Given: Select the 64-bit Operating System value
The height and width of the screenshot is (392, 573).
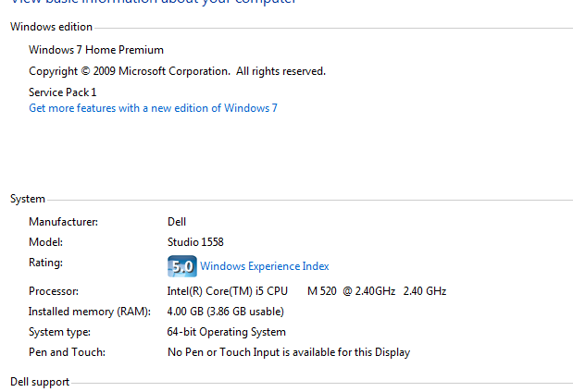Looking at the screenshot, I should pyautogui.click(x=226, y=332).
